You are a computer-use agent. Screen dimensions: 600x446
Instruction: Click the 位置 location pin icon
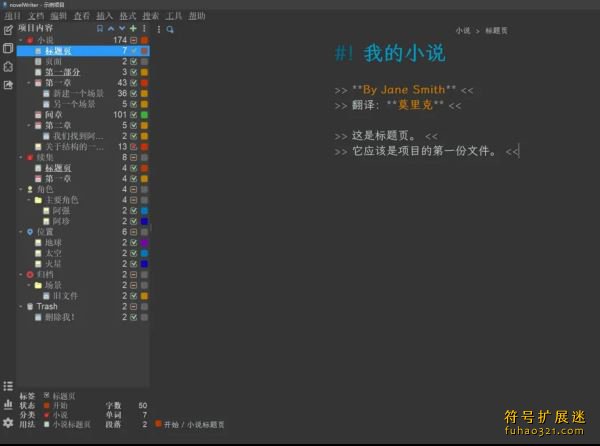[x=30, y=232]
